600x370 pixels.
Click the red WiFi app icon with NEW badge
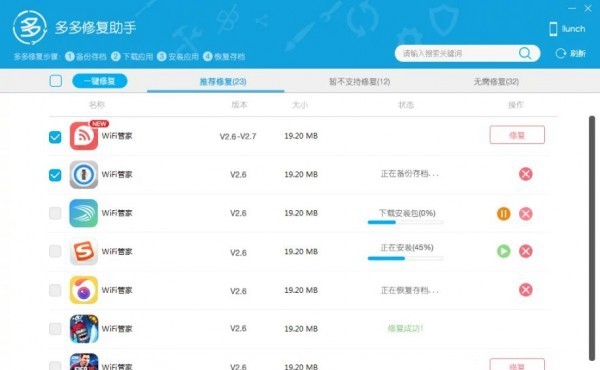(x=84, y=136)
